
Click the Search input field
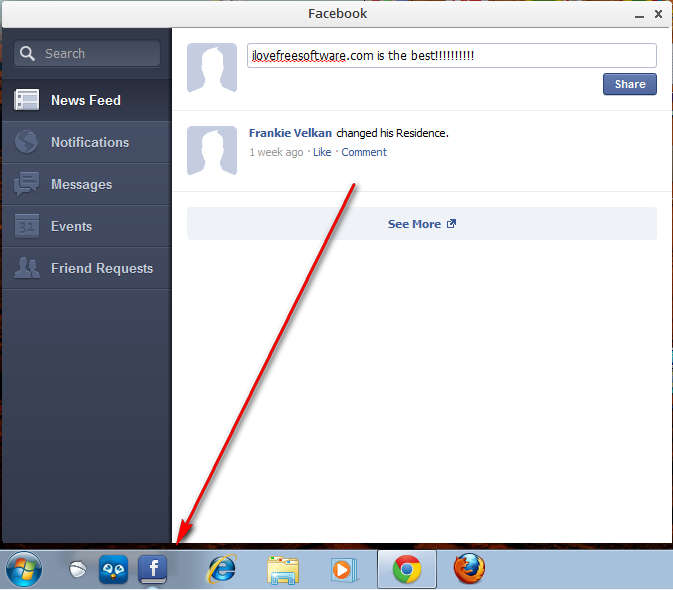pyautogui.click(x=87, y=54)
